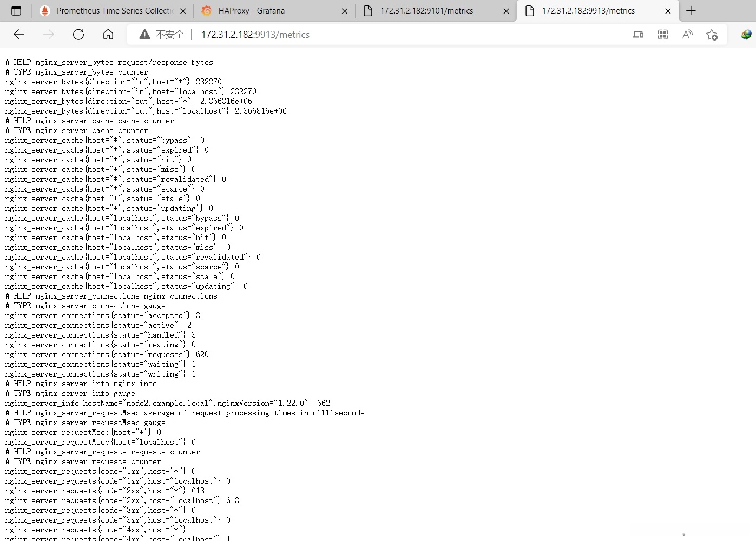This screenshot has width=756, height=541.
Task: Click '# HELP nginx_server_connections nginx connections'
Action: click(111, 296)
